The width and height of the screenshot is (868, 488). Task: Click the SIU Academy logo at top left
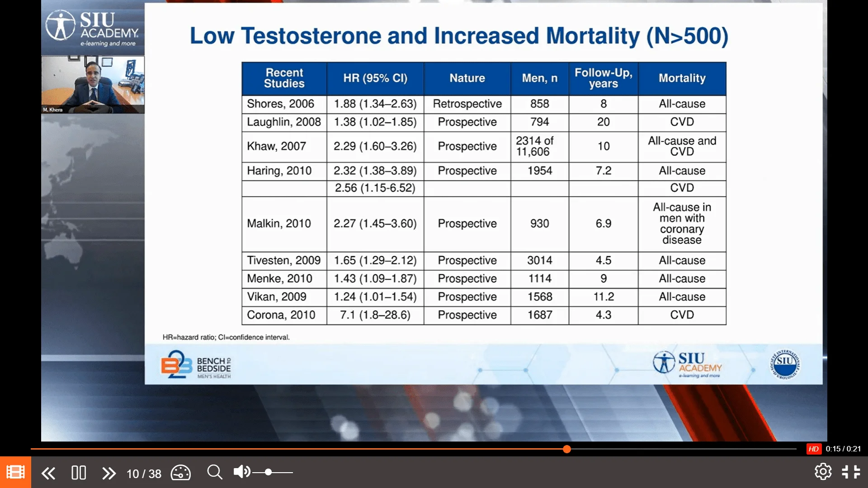click(x=93, y=28)
